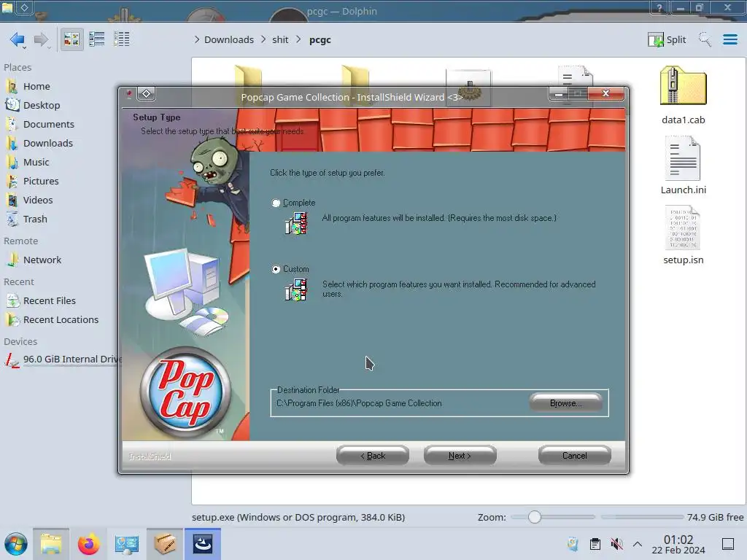747x560 pixels.
Task: Click the free disk space bar
Action: click(x=643, y=517)
